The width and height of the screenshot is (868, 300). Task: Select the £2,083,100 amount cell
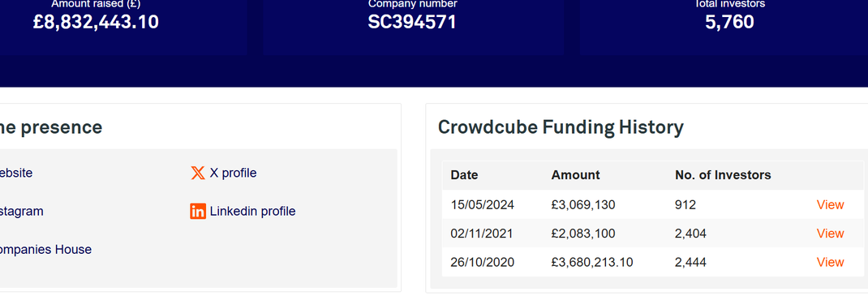tap(583, 234)
